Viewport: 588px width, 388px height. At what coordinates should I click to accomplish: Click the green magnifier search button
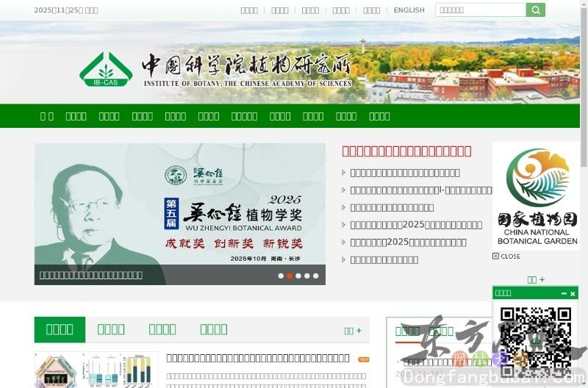point(536,10)
